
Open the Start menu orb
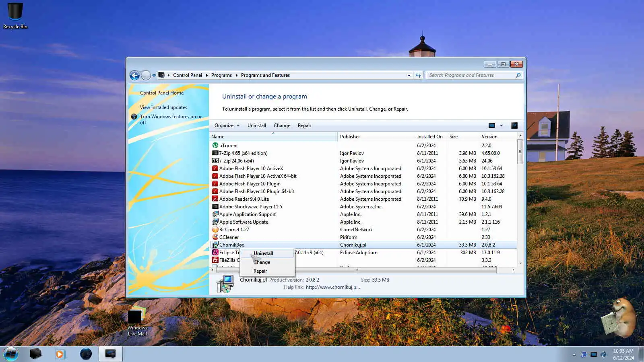[11, 354]
